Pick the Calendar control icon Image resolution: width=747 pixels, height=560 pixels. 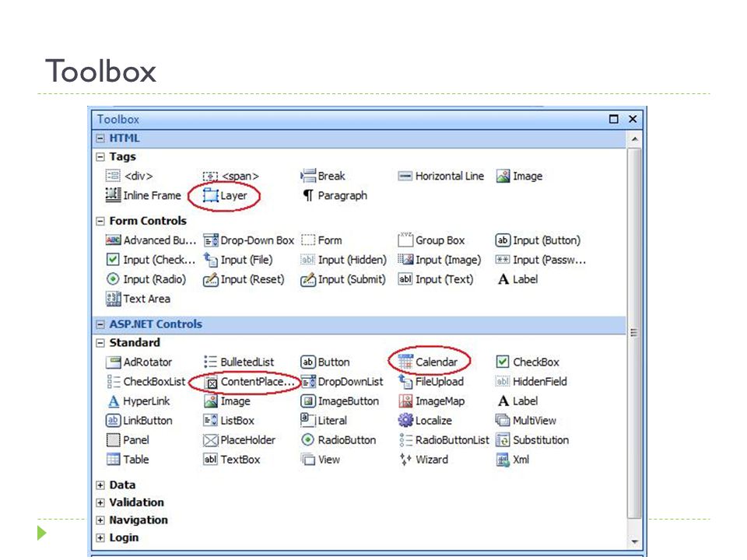pos(405,362)
